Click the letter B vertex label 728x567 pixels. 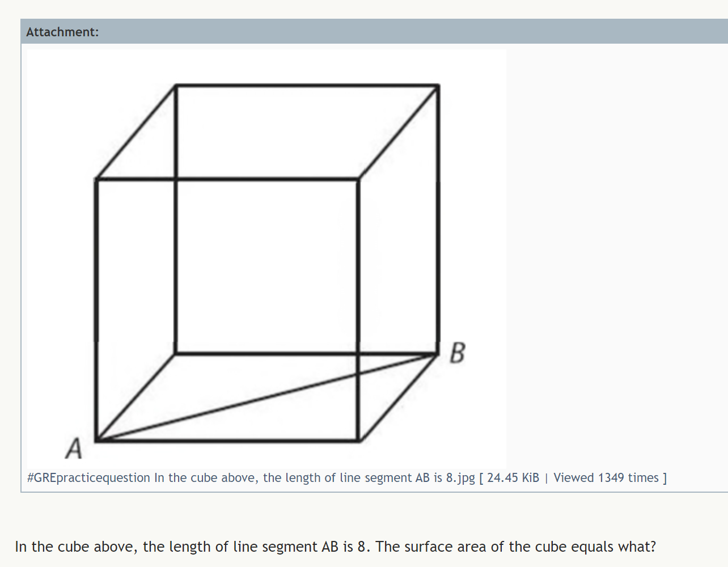click(458, 352)
